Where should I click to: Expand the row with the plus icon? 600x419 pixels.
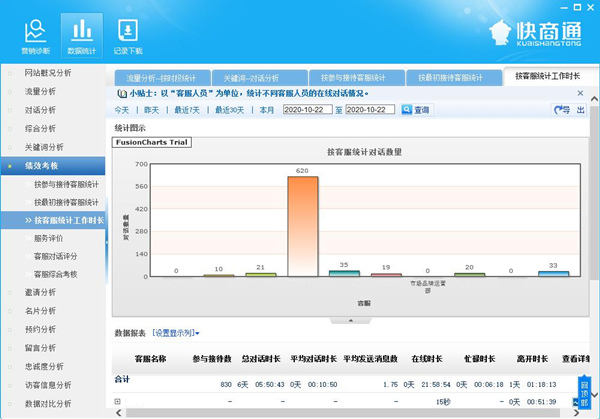pyautogui.click(x=118, y=402)
